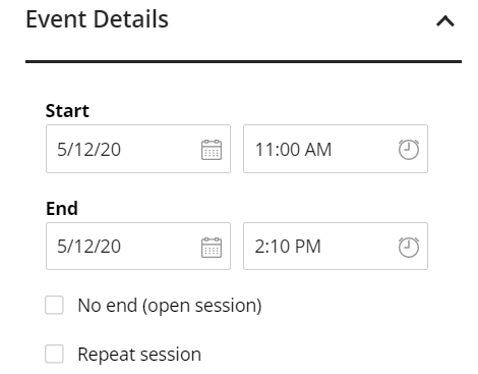This screenshot has height=374, width=478.
Task: Focus the Start time field showing 11:00 AM
Action: 335,149
